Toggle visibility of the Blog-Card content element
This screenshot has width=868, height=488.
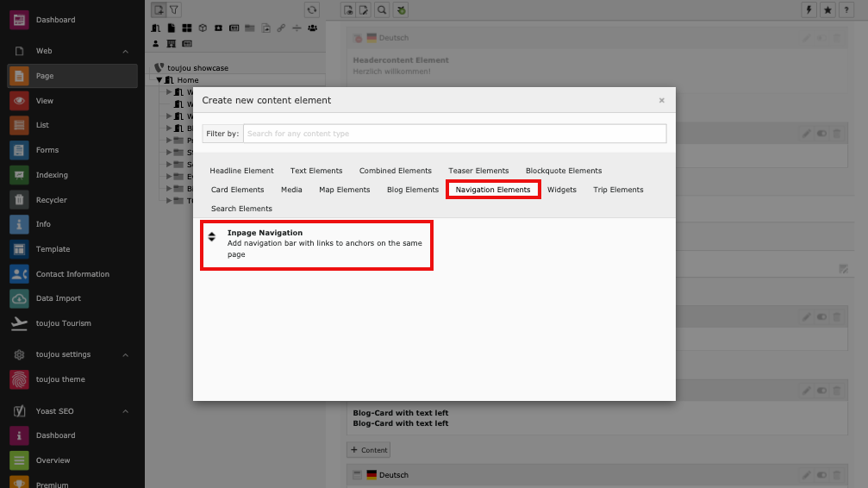pos(821,391)
